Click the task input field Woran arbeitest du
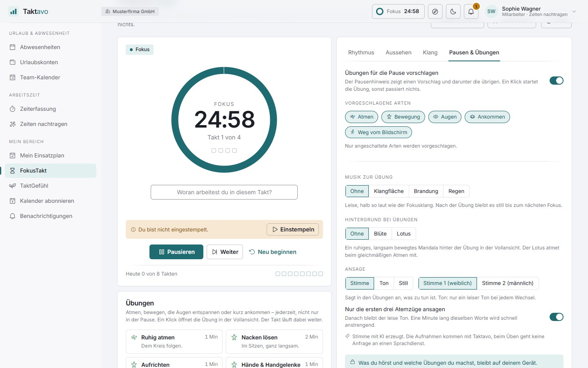Image resolution: width=588 pixels, height=368 pixels. click(x=224, y=192)
